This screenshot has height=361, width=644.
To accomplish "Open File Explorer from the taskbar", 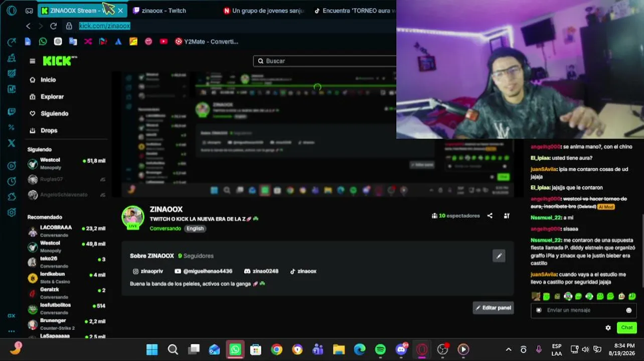I will click(339, 349).
